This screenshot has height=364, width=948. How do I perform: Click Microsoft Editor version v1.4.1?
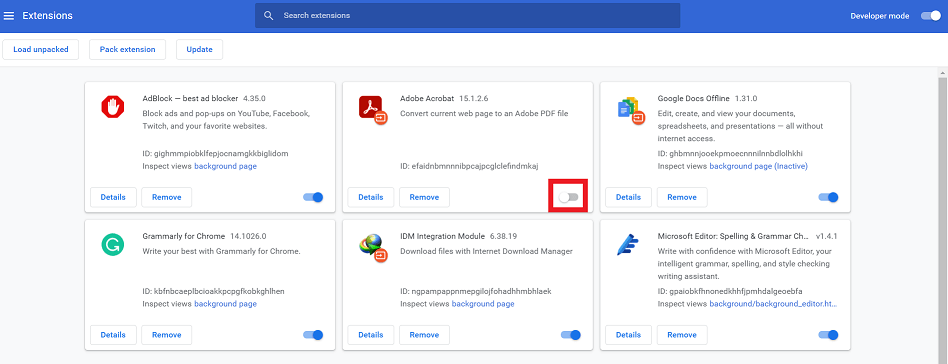click(826, 236)
